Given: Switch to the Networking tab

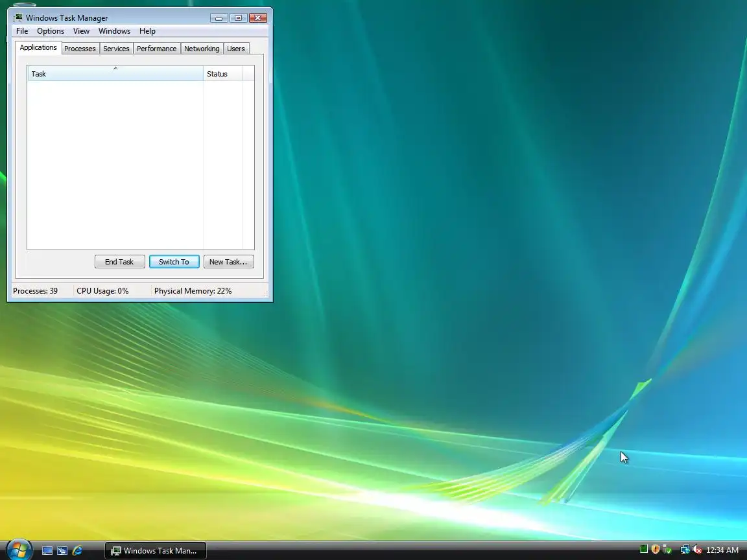Looking at the screenshot, I should tap(202, 49).
